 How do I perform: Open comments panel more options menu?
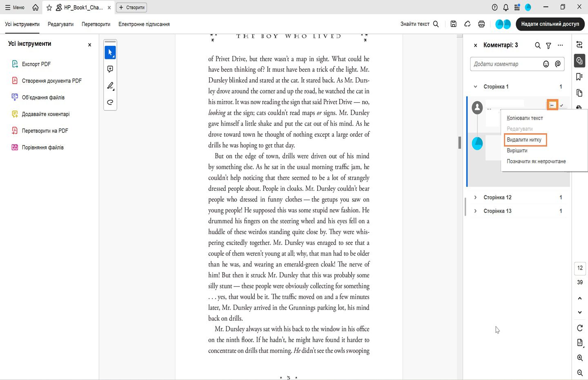pyautogui.click(x=560, y=45)
